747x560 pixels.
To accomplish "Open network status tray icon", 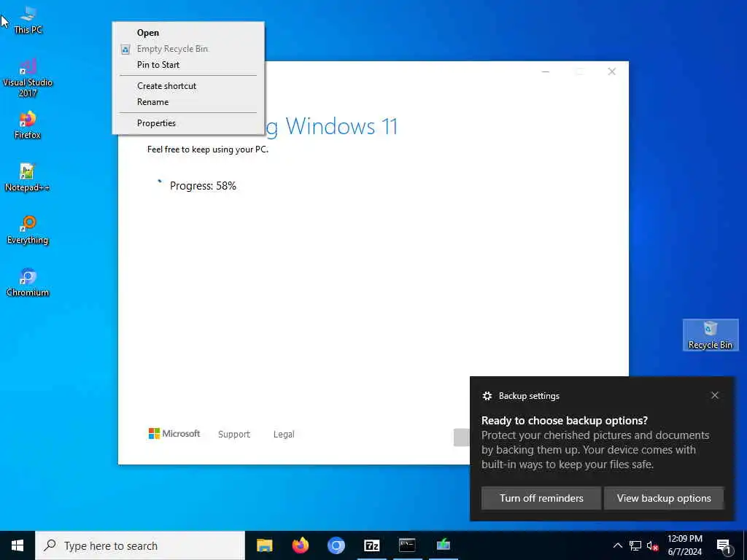I will coord(635,545).
